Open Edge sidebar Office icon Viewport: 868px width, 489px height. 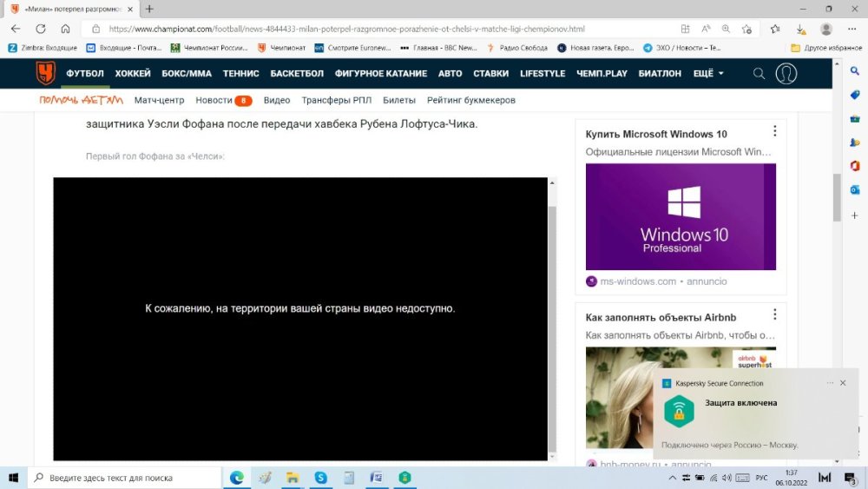point(855,166)
